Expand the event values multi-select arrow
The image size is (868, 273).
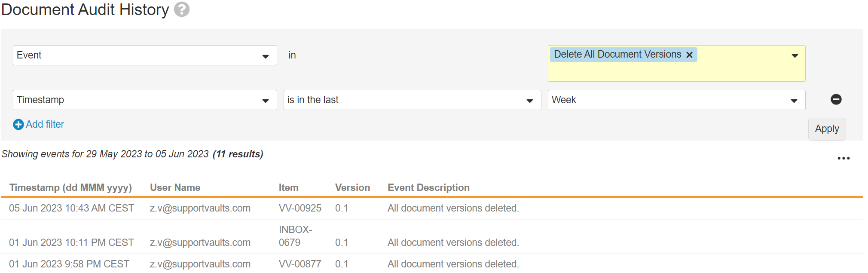(x=795, y=55)
